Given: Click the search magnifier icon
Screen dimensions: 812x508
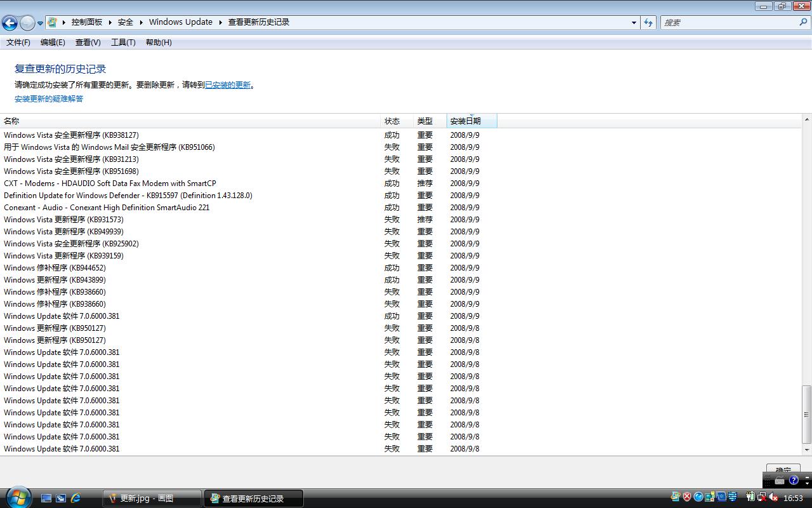Looking at the screenshot, I should click(804, 22).
